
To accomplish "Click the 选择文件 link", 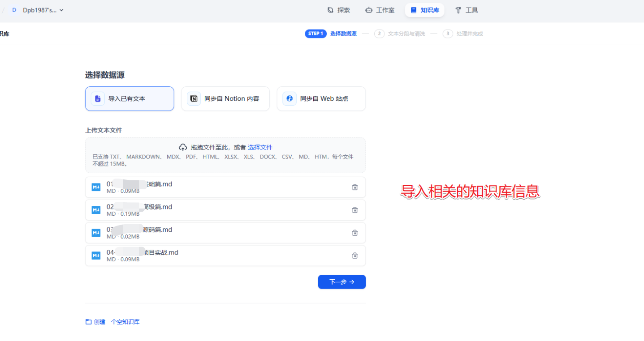I will tap(260, 147).
